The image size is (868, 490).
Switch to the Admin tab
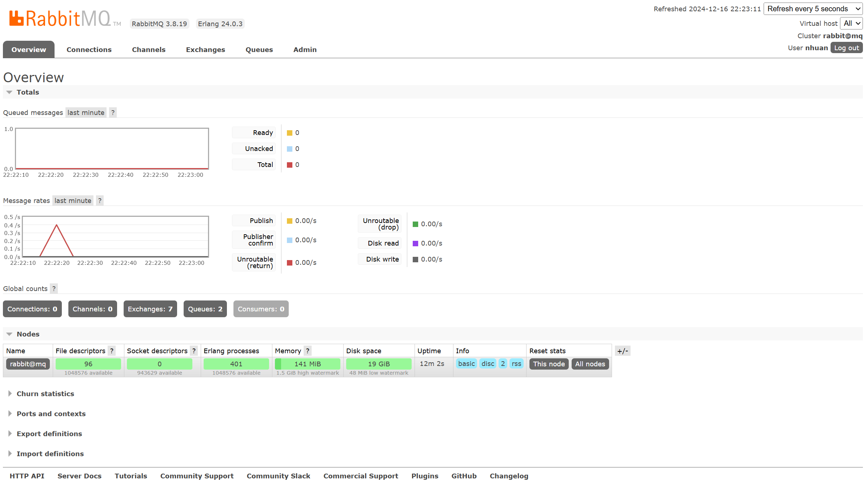click(x=305, y=50)
